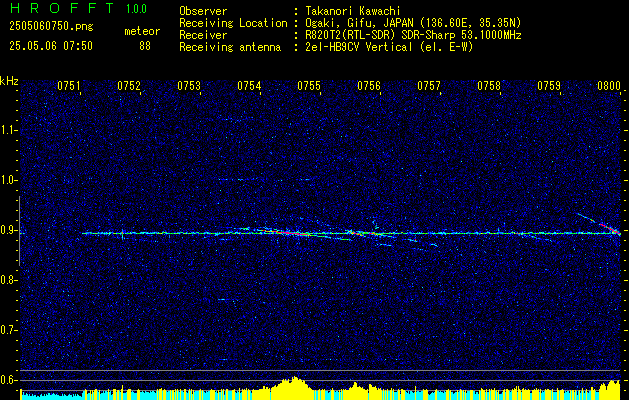Click the meteor count value 88
This screenshot has height=400, width=629.
click(145, 46)
